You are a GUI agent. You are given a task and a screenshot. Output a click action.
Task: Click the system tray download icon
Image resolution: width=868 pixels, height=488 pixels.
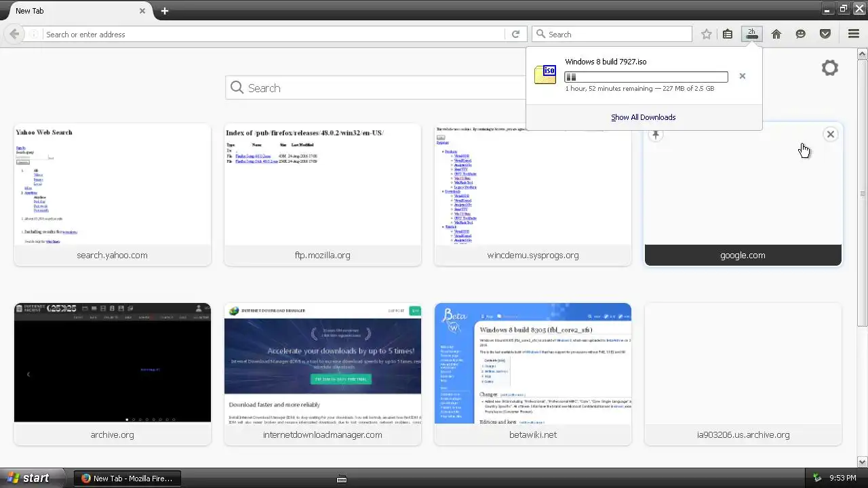tap(818, 478)
